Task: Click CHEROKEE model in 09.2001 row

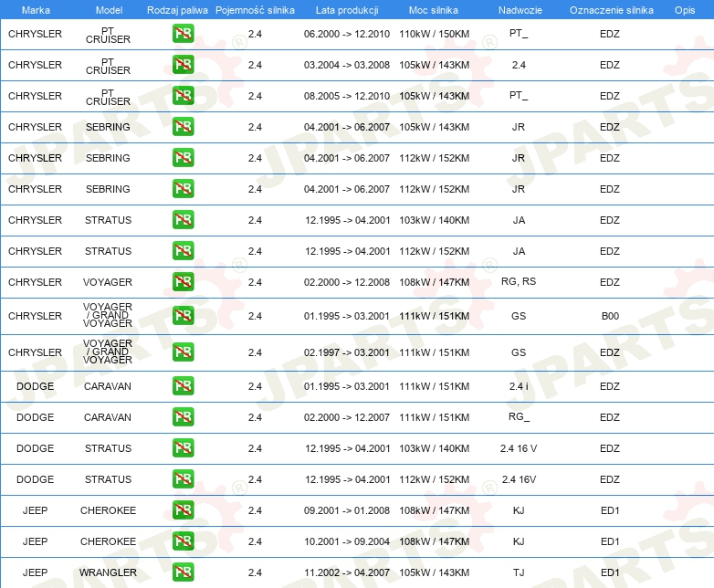Action: click(x=108, y=510)
